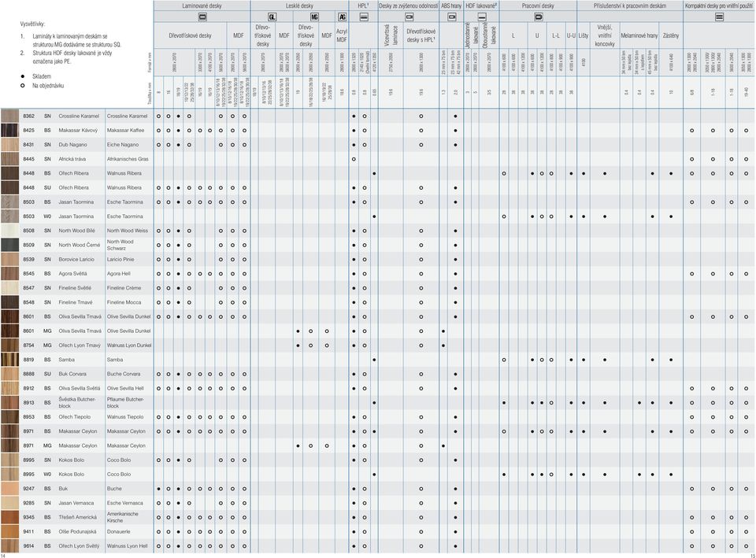Viewport: 756px width, 558px height.
Task: Click the GL gloss icon
Action: (x=272, y=17)
